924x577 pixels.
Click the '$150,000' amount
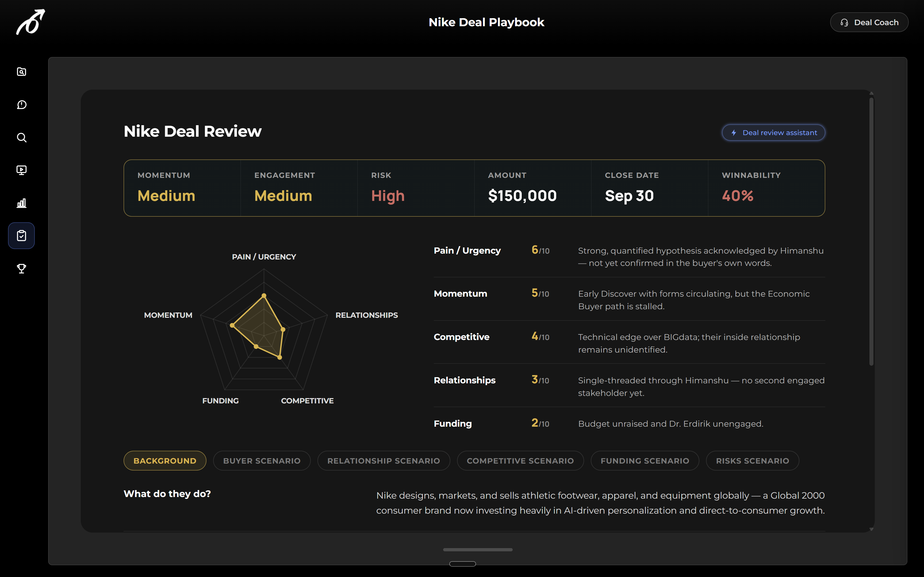[x=522, y=196]
